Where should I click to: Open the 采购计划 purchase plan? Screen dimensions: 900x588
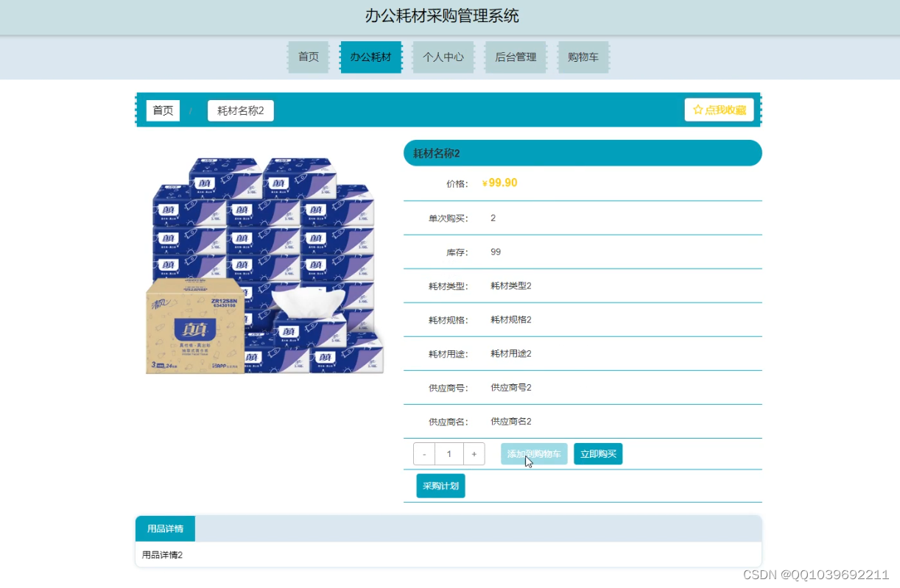tap(440, 486)
